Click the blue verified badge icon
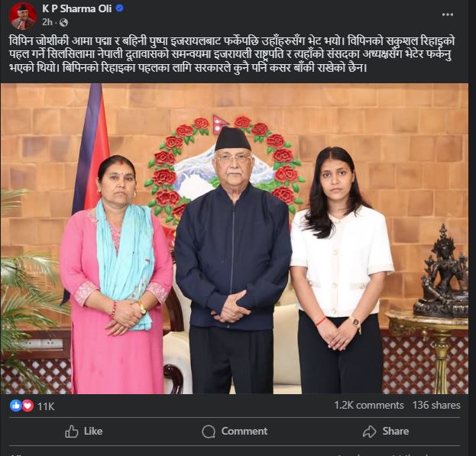 click(x=120, y=8)
